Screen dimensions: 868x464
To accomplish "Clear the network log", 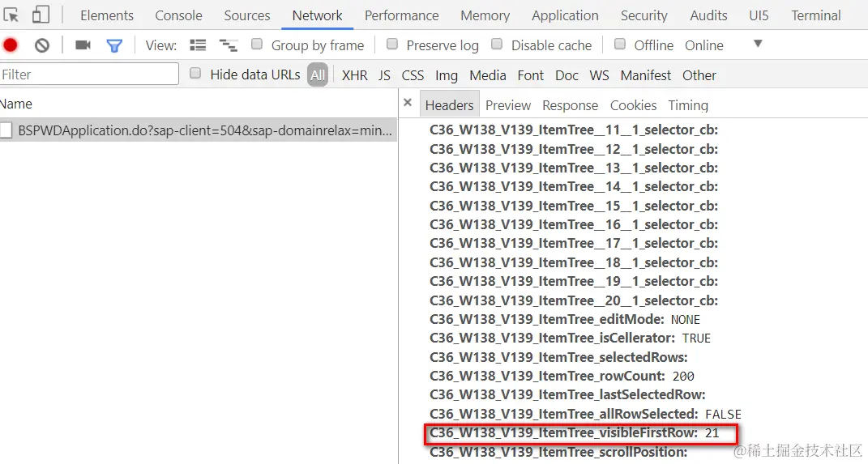I will (42, 45).
